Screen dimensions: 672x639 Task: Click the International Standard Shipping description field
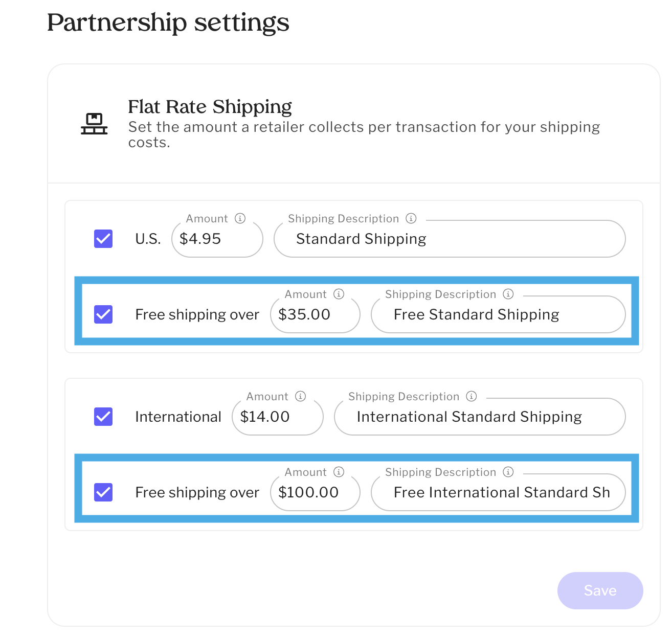click(479, 417)
